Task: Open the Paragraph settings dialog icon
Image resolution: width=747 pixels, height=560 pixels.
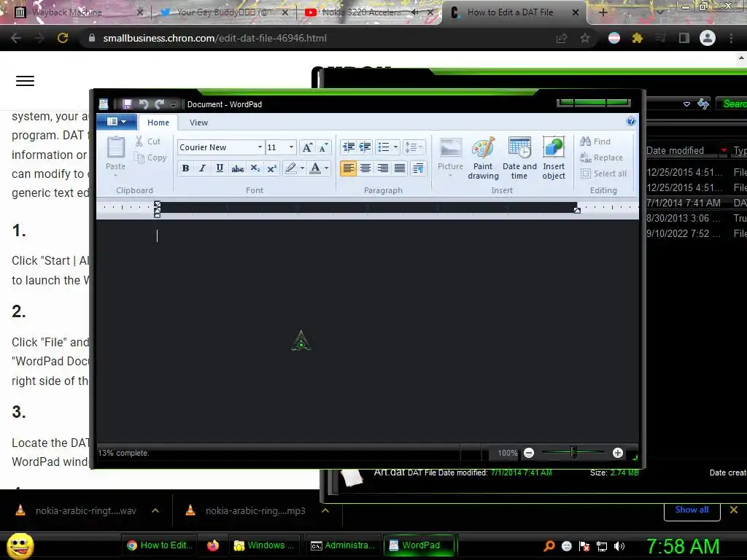Action: (418, 168)
